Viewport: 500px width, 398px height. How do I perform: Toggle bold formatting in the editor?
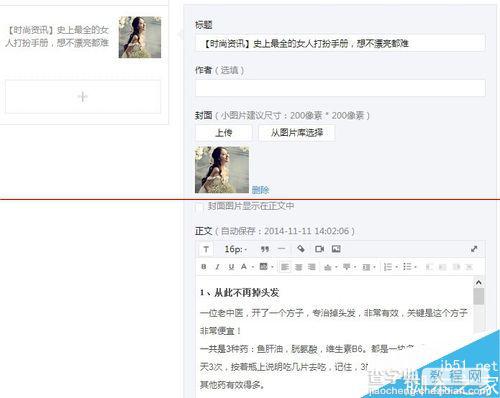[x=204, y=267]
